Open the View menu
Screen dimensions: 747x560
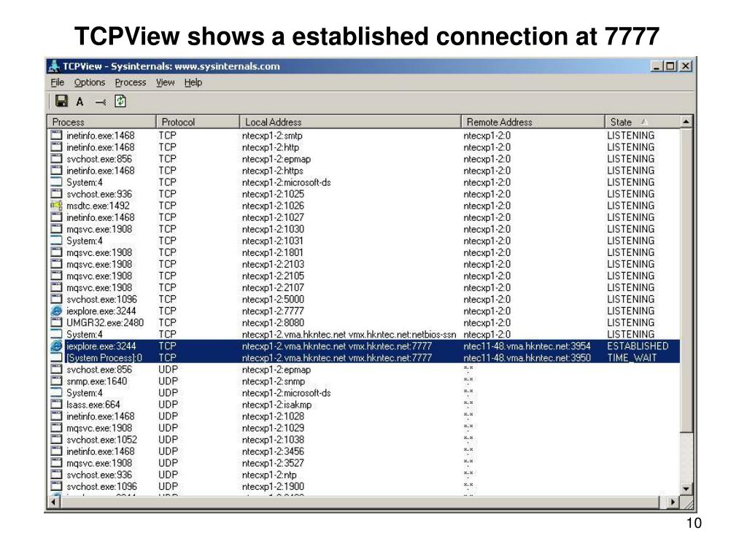click(x=166, y=82)
